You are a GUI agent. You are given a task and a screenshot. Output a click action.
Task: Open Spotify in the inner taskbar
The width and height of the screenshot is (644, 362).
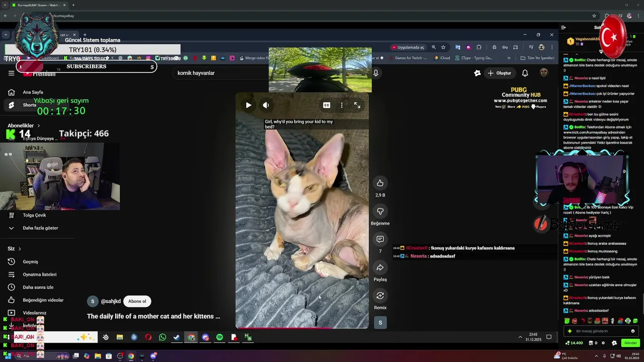pos(219,337)
